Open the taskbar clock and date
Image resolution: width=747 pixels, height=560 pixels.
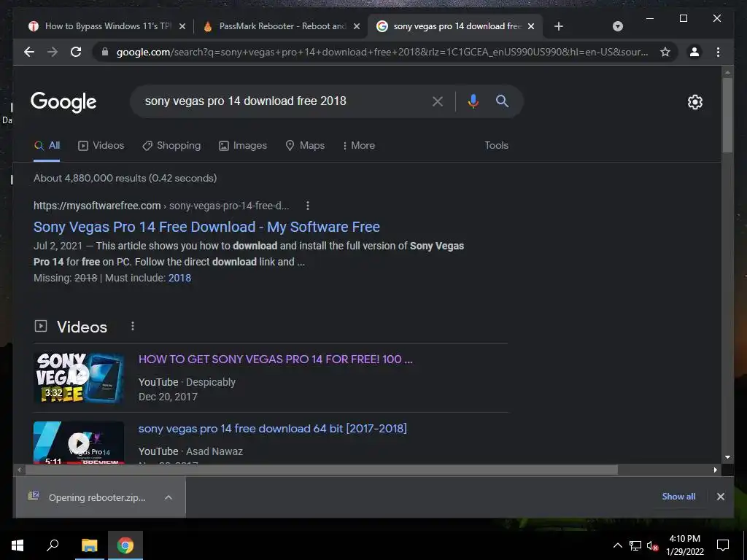pos(684,545)
